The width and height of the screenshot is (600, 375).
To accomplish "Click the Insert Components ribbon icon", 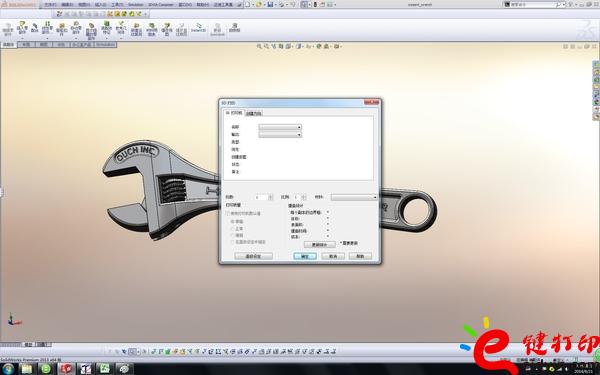I will 22,28.
